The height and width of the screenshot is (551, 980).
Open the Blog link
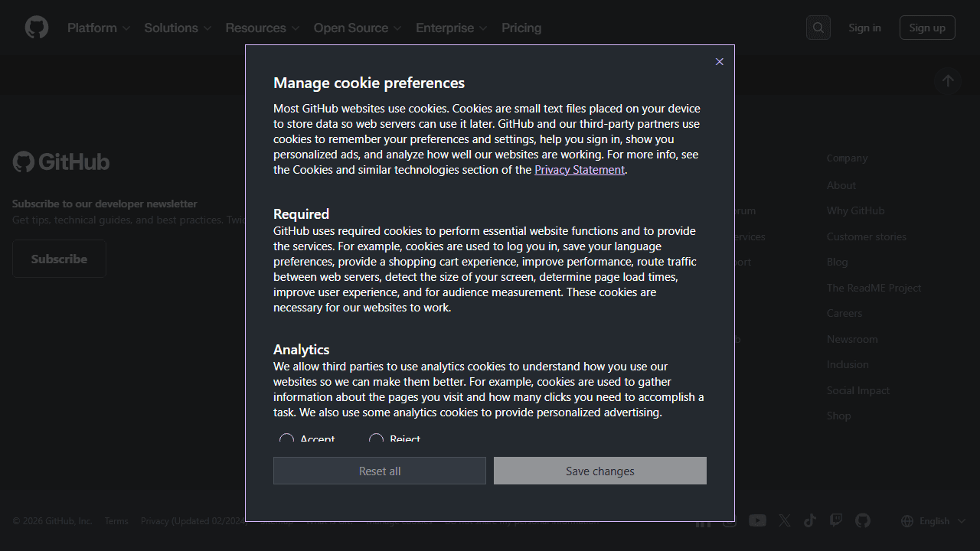[838, 262]
